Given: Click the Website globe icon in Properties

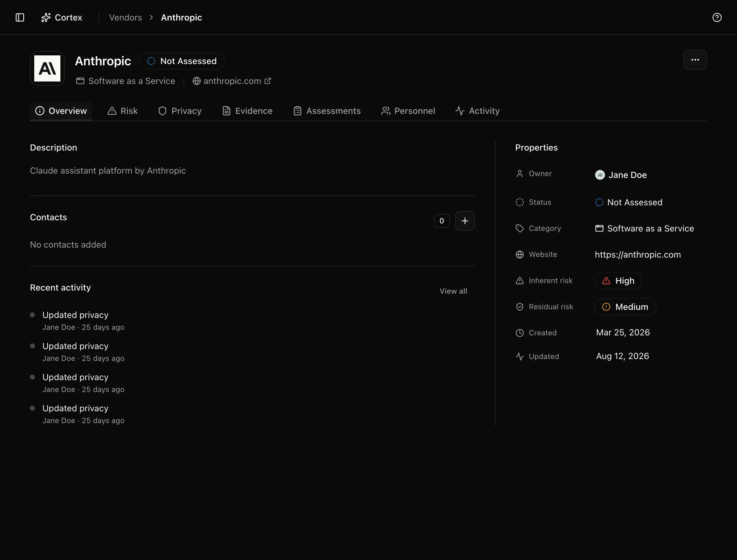Looking at the screenshot, I should (x=519, y=255).
